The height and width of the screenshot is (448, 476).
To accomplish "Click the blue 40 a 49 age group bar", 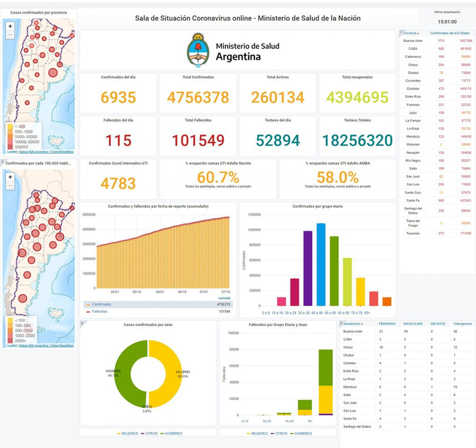I will tap(321, 264).
